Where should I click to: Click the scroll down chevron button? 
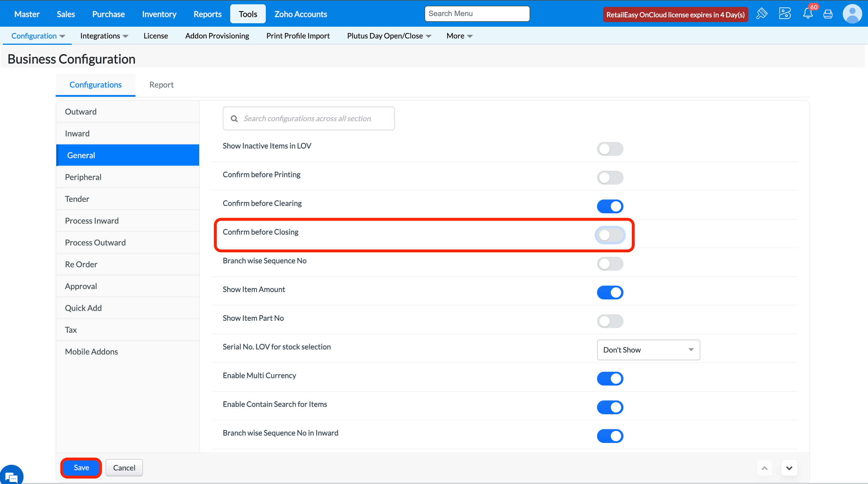pos(789,468)
